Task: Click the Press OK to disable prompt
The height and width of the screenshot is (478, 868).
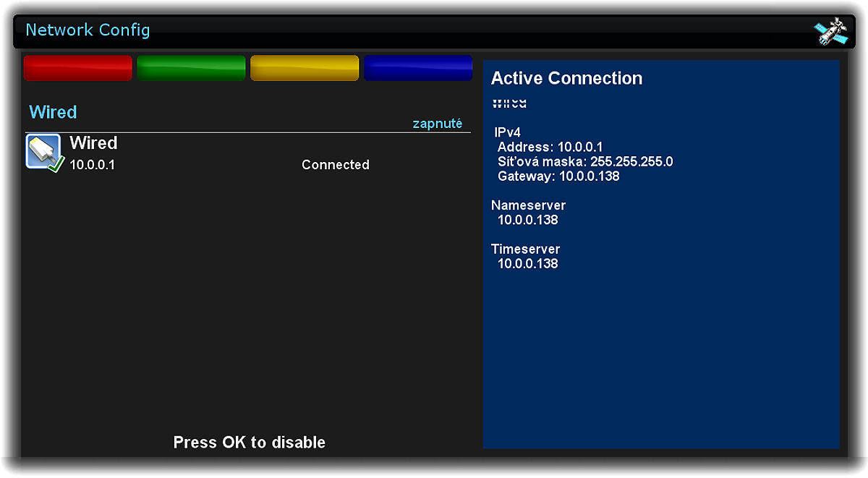Action: 249,442
